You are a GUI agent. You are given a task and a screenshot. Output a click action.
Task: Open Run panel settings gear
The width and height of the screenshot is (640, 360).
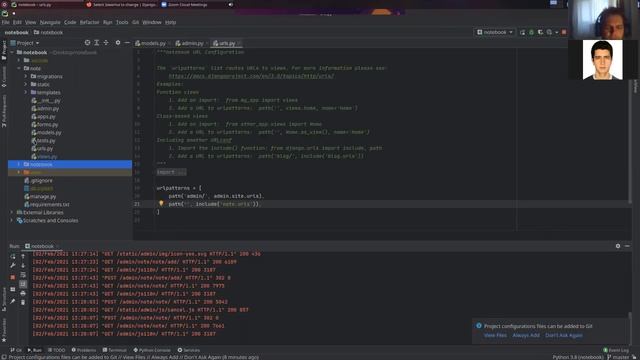pyautogui.click(x=618, y=246)
